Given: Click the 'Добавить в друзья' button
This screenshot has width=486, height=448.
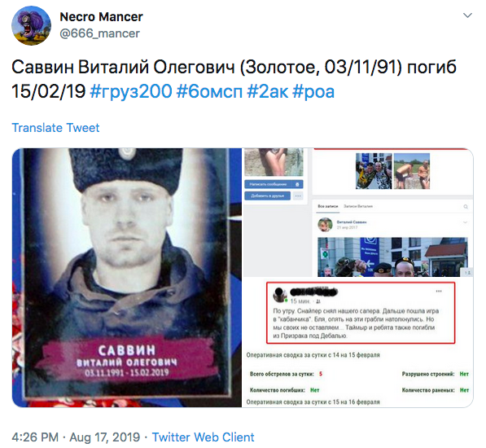Looking at the screenshot, I should pos(268,195).
